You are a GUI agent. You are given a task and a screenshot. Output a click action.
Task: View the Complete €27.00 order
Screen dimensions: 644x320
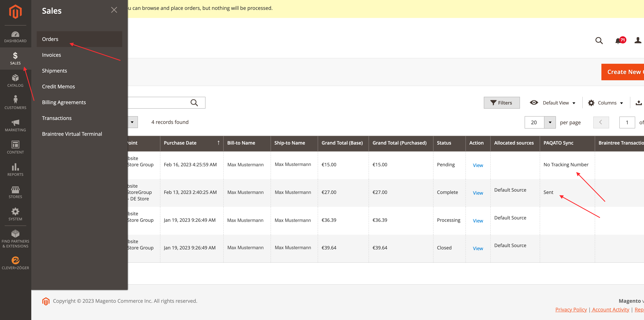tap(478, 193)
